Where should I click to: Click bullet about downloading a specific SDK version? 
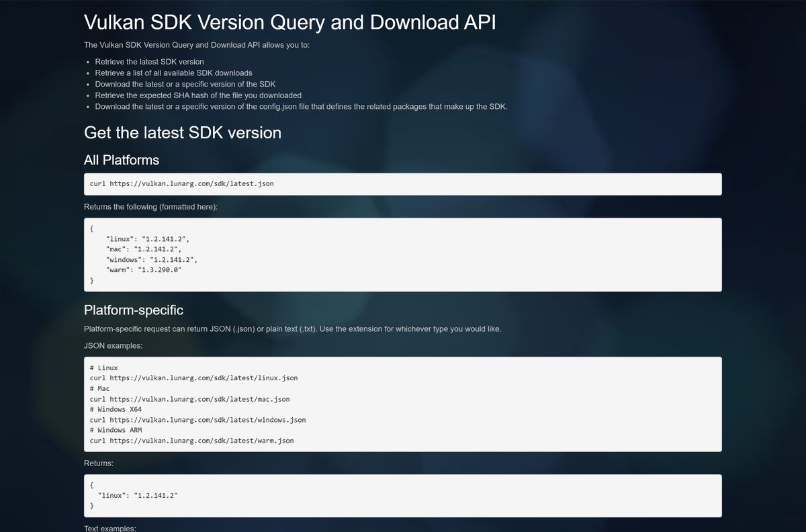pos(185,84)
